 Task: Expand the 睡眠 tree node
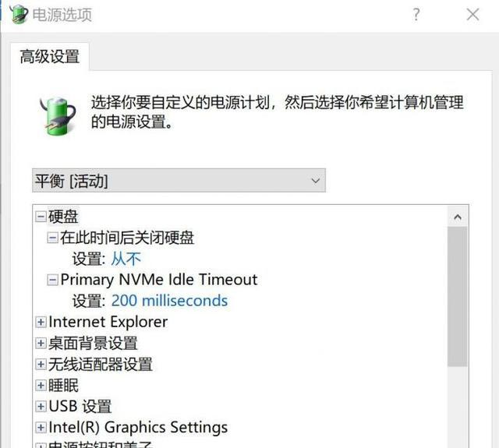pyautogui.click(x=41, y=386)
